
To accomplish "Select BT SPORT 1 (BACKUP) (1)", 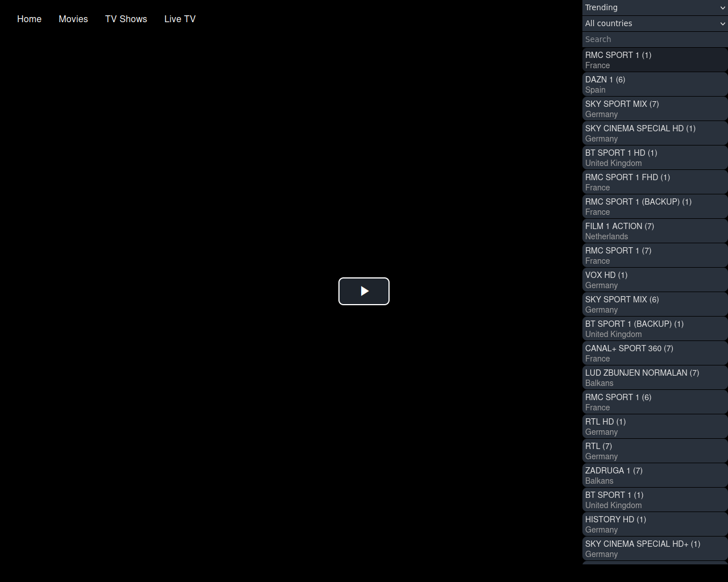I will pos(655,329).
